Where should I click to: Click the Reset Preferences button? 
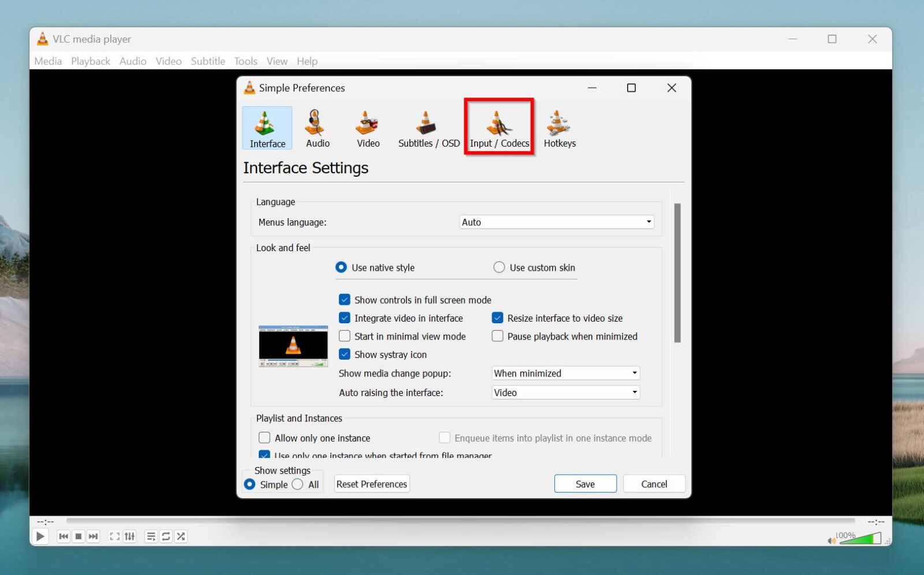click(371, 484)
